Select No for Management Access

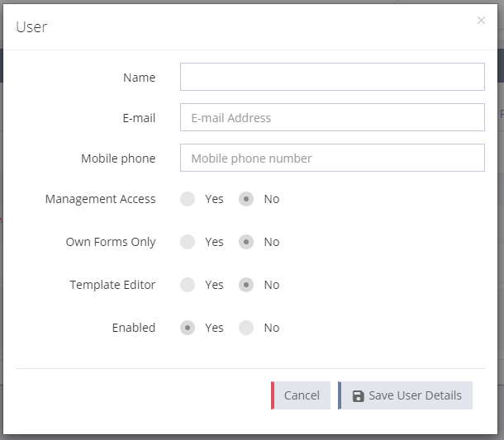246,199
